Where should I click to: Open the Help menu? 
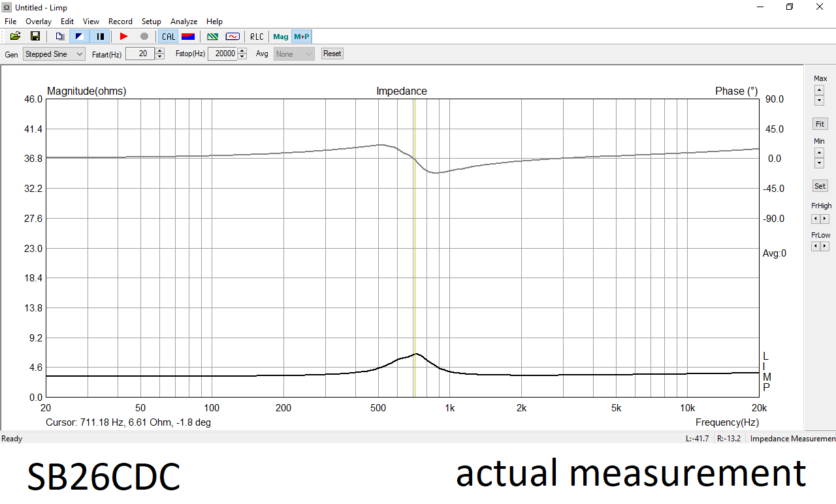pos(214,22)
